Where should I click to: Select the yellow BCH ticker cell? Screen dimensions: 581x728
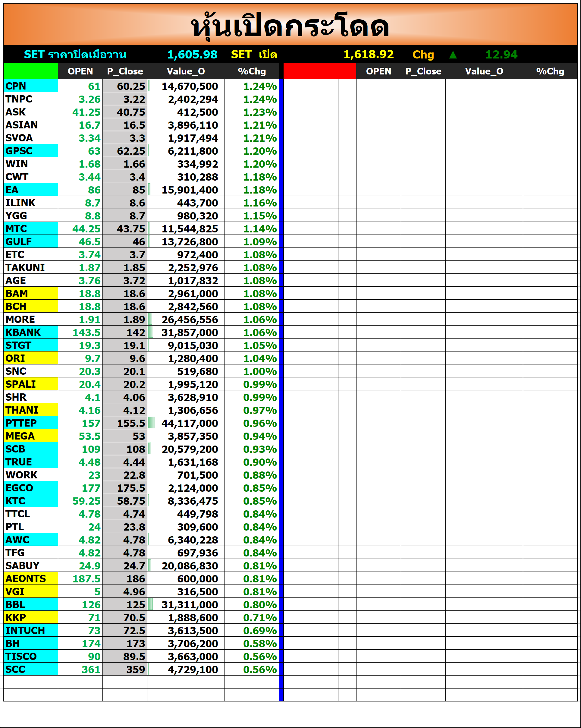31,306
